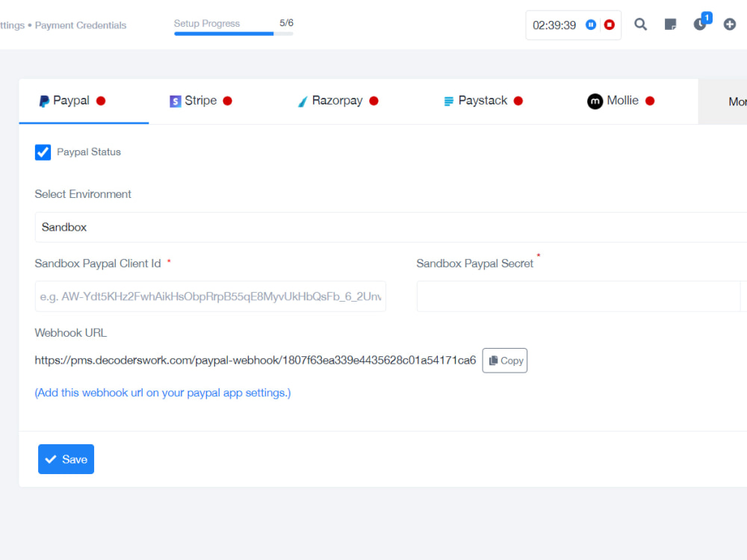Click the Webhook URL label
747x560 pixels.
(x=70, y=333)
